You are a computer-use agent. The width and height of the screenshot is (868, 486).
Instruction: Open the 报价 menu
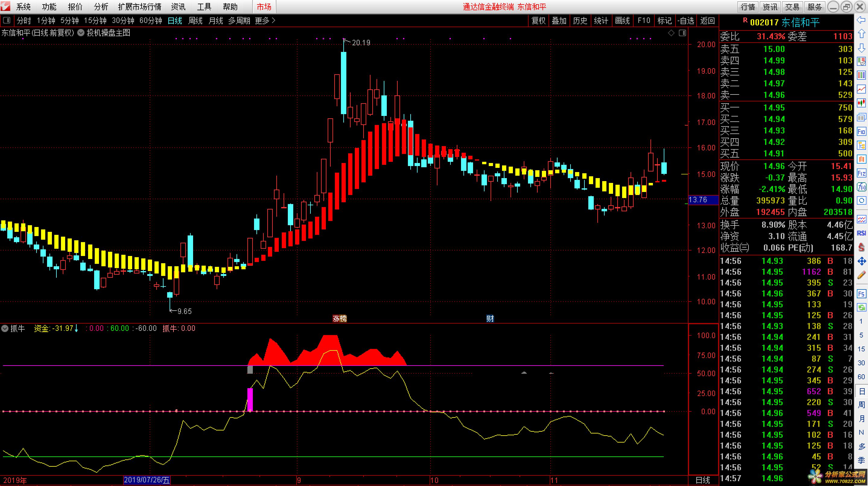click(x=75, y=6)
